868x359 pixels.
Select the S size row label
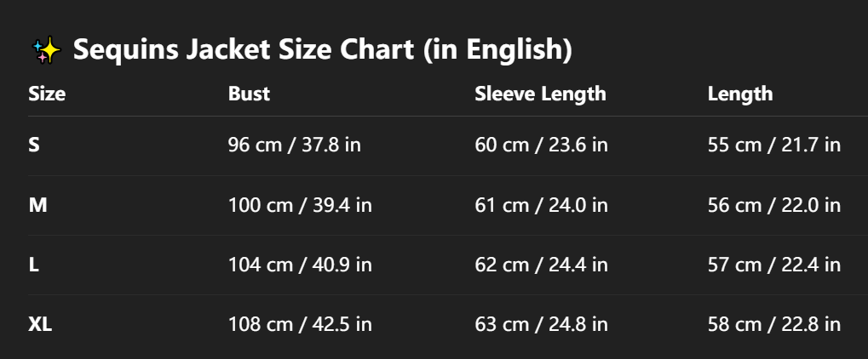click(34, 145)
